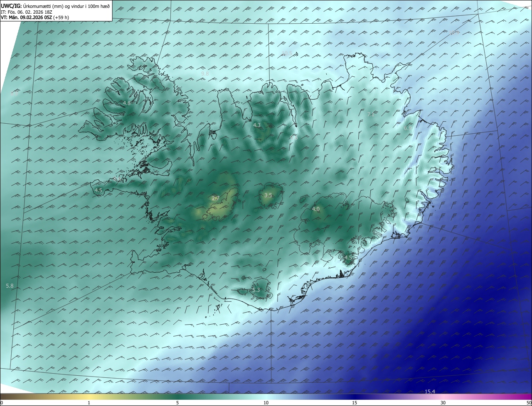Click the 5.3 value near the south coast
Image resolution: width=532 pixels, height=406 pixels.
[256, 290]
